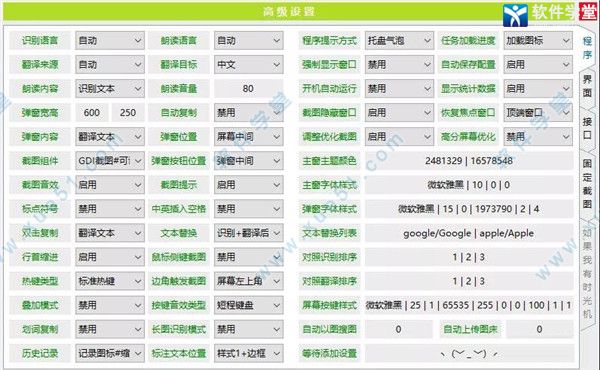600x370 pixels.
Task: Switch to the 界面 side tab
Action: pyautogui.click(x=587, y=86)
